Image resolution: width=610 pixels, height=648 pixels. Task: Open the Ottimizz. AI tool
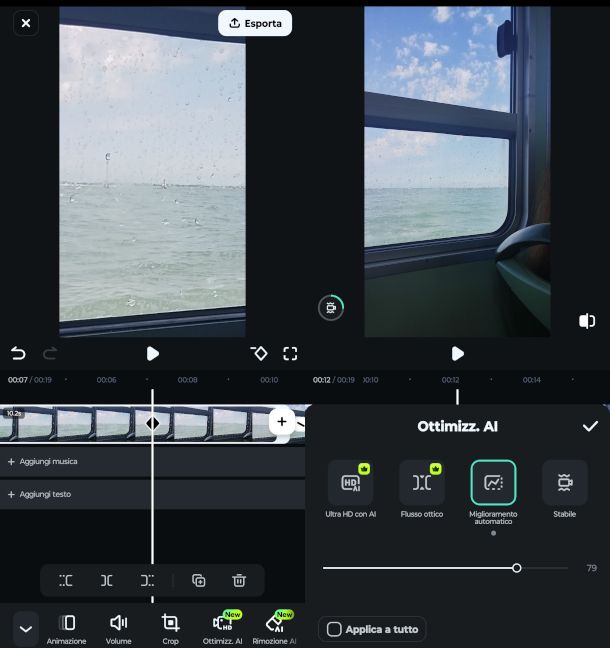[222, 629]
